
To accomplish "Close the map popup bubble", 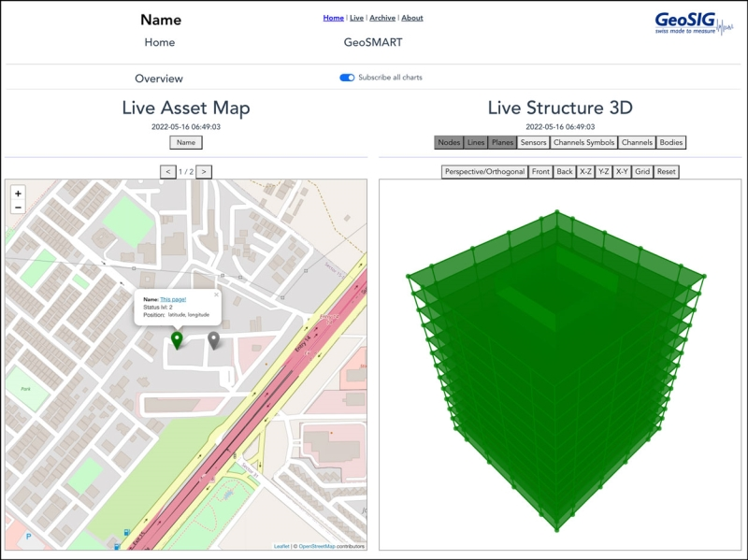I will 216,294.
